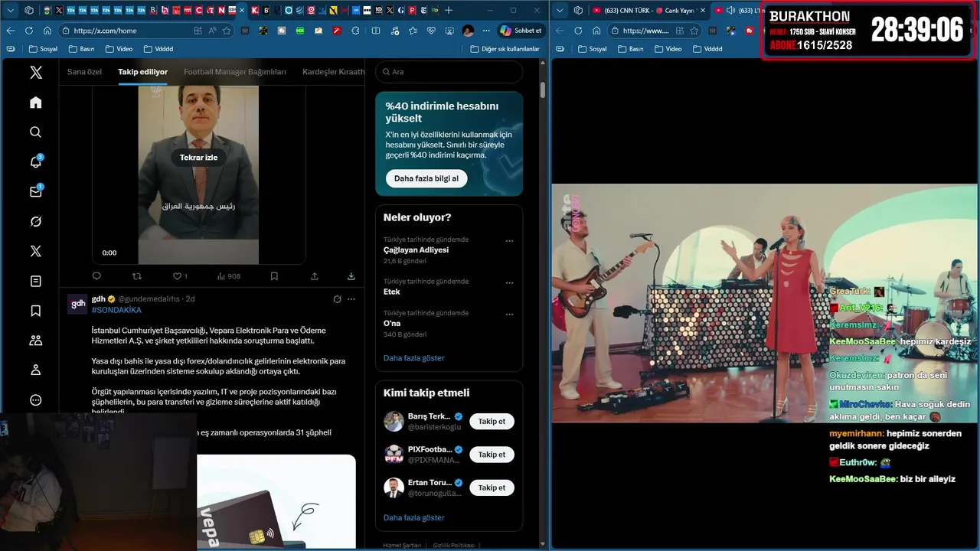
Task: Click the concert video in YouTube window
Action: [764, 303]
